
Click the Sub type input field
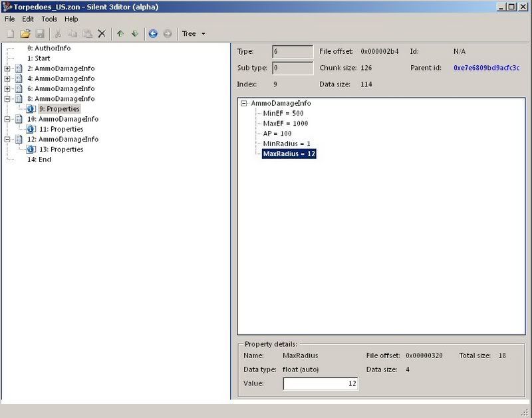pos(293,68)
